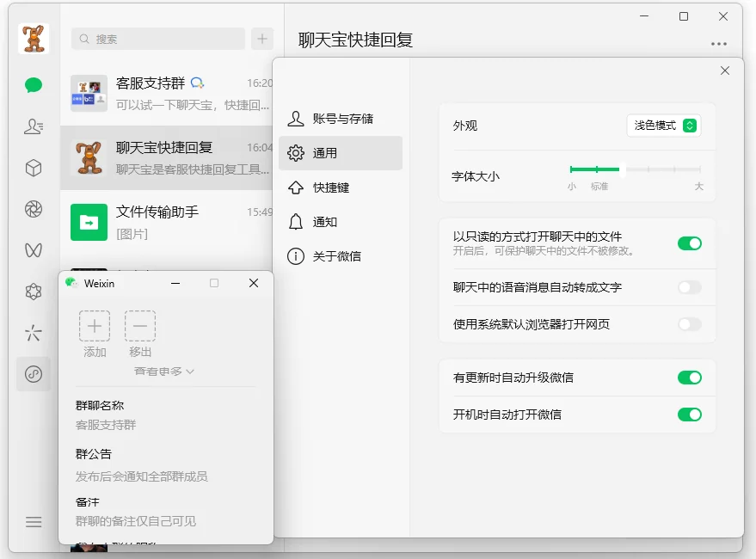Click 聊天宝快捷回复 chat header title
Screen dimensions: 756x559
pyautogui.click(x=355, y=40)
